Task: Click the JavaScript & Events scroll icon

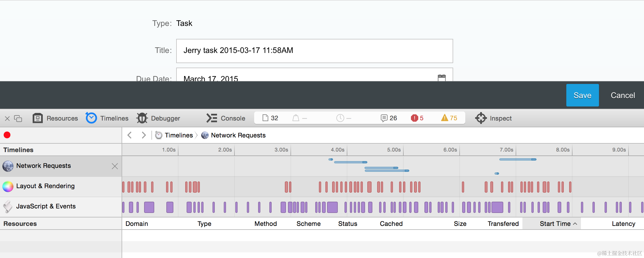Action: tap(8, 206)
